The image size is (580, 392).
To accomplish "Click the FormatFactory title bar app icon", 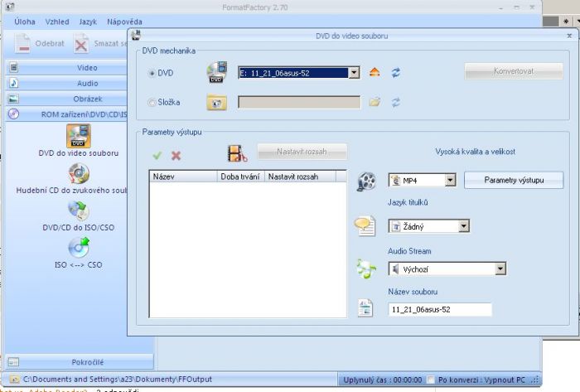I will coord(10,7).
